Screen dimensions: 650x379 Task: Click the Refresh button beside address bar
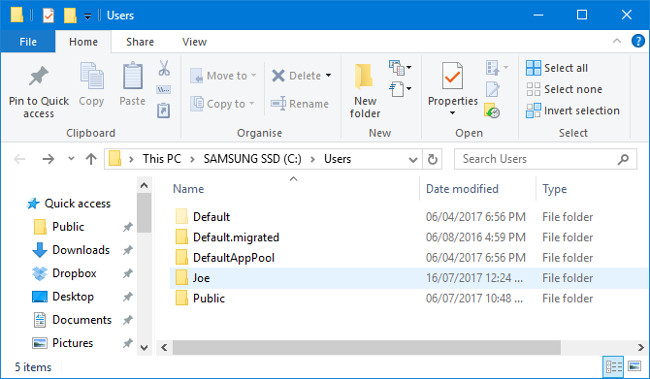[432, 159]
